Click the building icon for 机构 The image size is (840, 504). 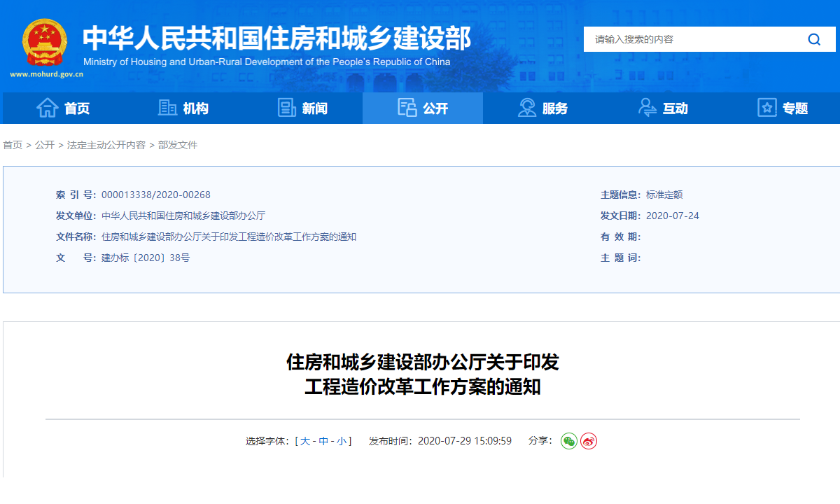point(167,108)
